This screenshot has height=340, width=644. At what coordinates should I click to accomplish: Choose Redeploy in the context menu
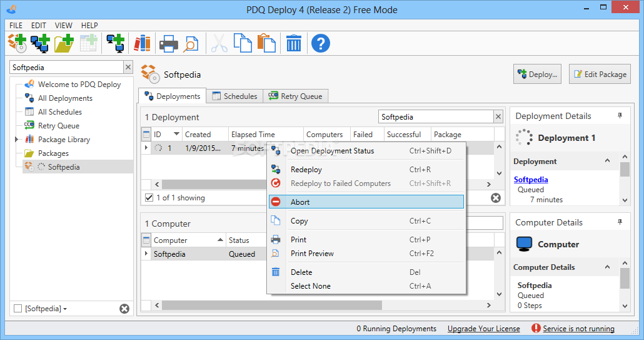[366, 170]
